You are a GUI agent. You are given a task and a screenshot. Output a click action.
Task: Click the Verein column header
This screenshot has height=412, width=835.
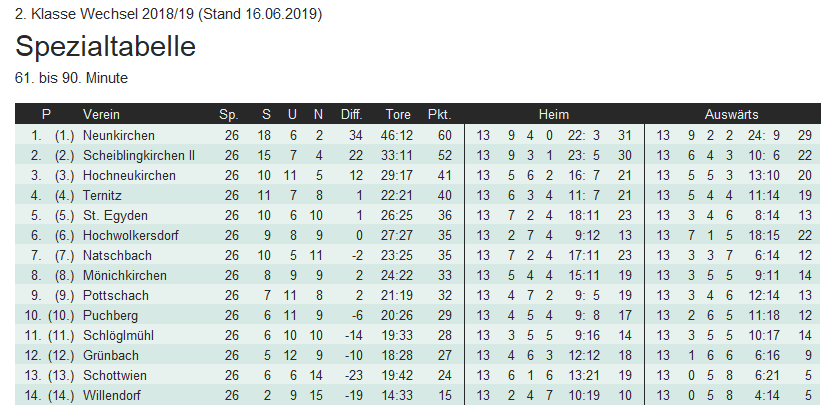102,114
